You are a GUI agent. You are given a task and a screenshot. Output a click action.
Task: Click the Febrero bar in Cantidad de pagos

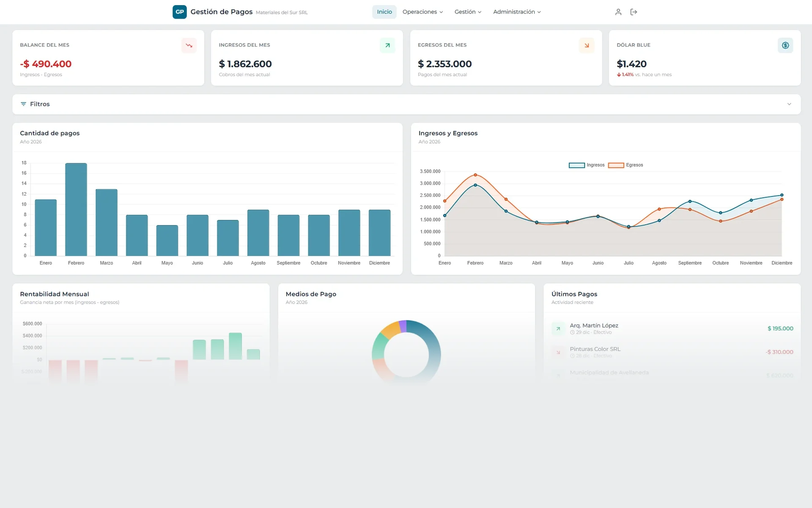(76, 210)
